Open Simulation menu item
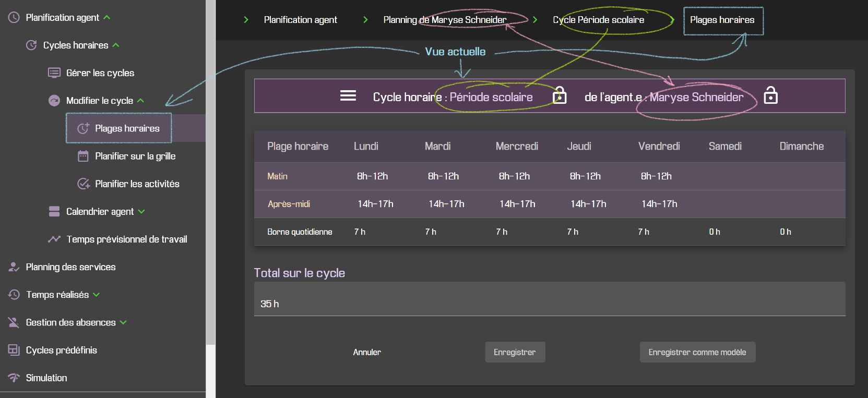This screenshot has width=868, height=398. pos(46,378)
